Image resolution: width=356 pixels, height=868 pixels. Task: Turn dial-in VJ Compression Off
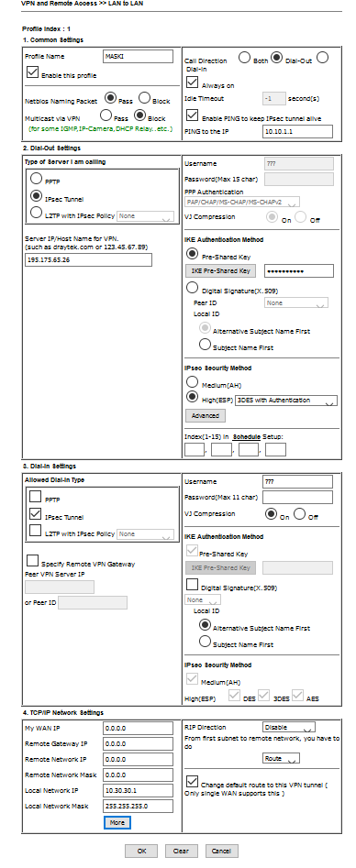click(299, 513)
